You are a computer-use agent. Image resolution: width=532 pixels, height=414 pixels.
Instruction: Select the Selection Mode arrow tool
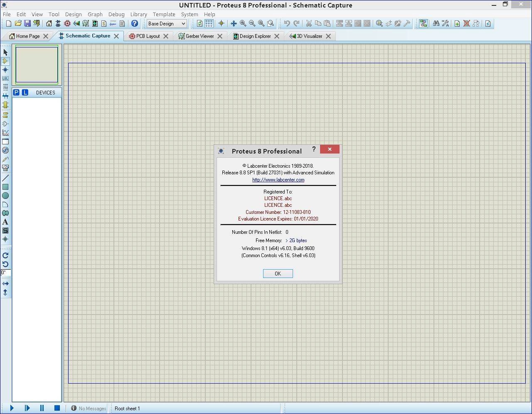[x=5, y=52]
